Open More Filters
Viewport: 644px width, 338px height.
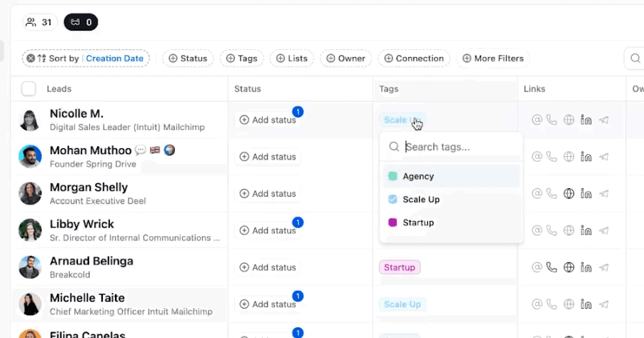tap(493, 58)
